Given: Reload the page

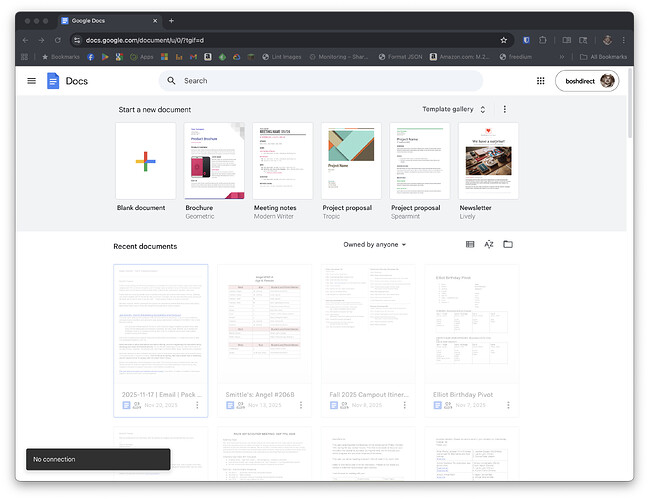Looking at the screenshot, I should point(58,40).
